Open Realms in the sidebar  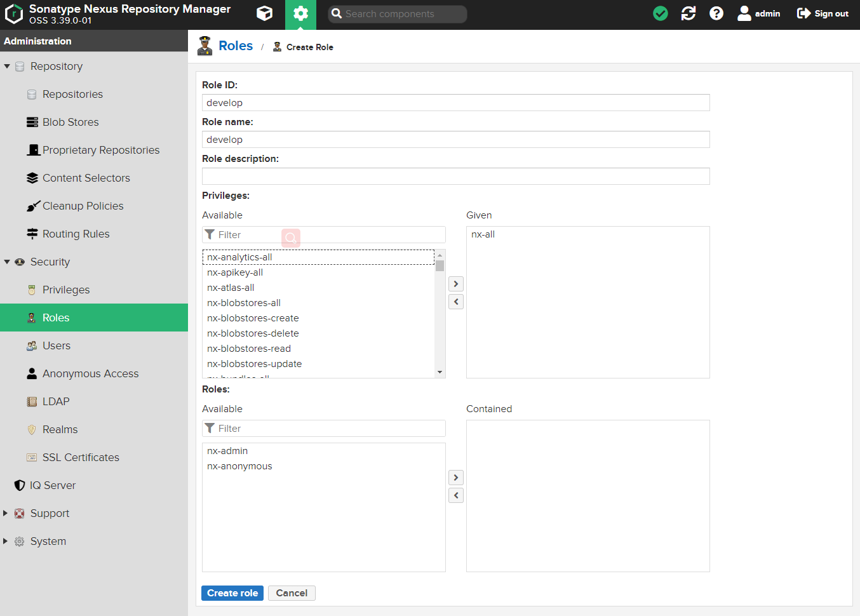pos(94,429)
